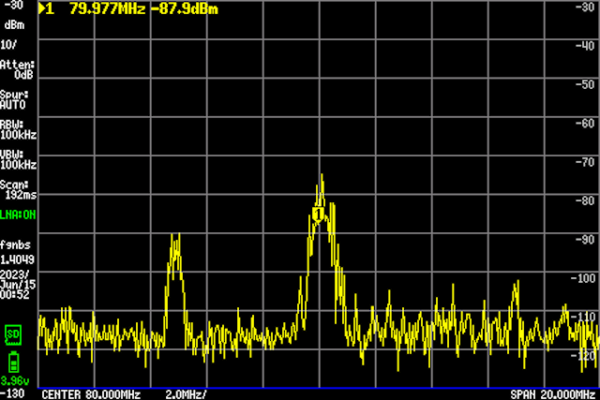Click the 79.977MHz marker frequency readout
The width and height of the screenshot is (600, 400).
pyautogui.click(x=100, y=9)
